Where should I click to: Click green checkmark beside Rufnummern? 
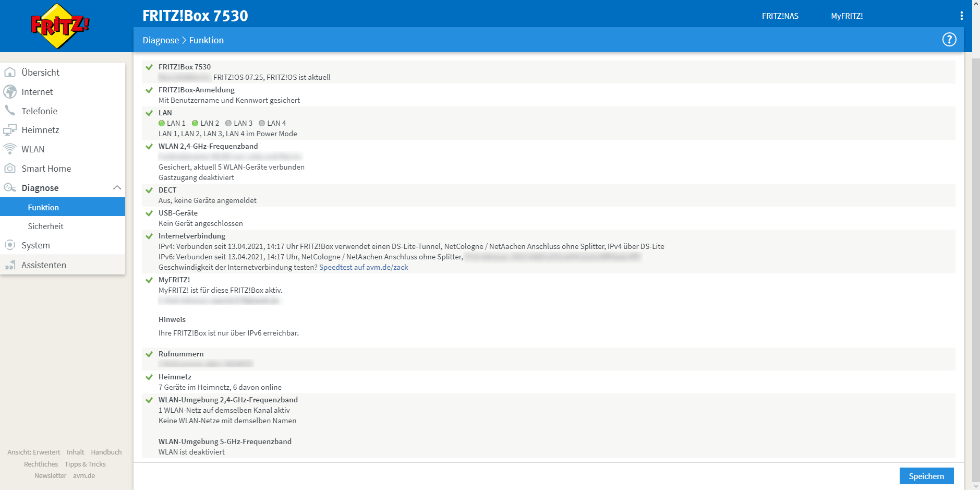tap(149, 354)
